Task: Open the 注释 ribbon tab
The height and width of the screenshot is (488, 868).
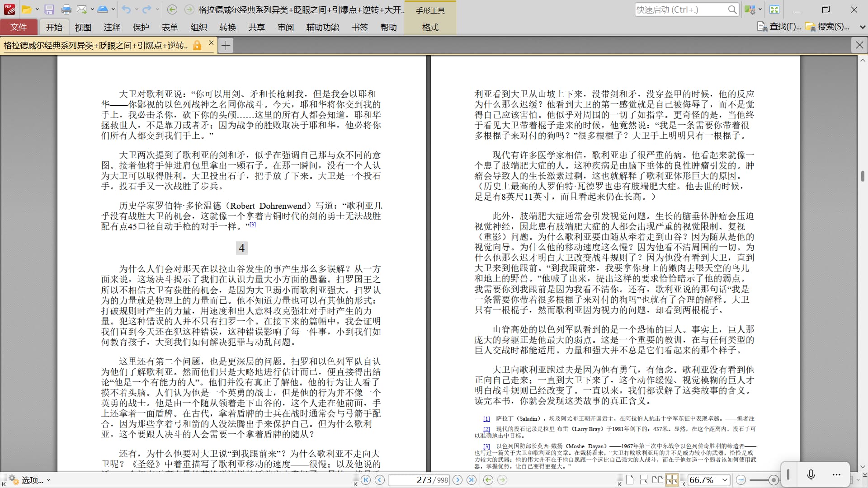Action: [112, 28]
